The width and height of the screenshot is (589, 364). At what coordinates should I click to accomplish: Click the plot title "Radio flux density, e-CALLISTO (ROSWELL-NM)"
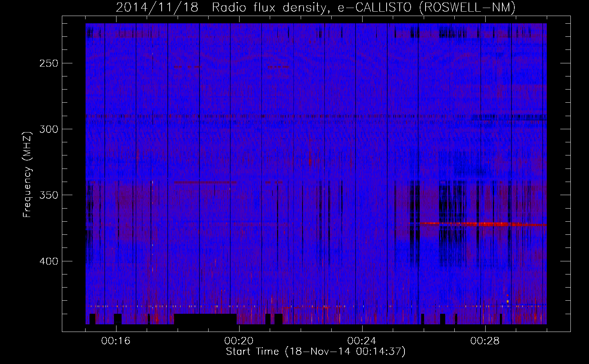coord(364,7)
